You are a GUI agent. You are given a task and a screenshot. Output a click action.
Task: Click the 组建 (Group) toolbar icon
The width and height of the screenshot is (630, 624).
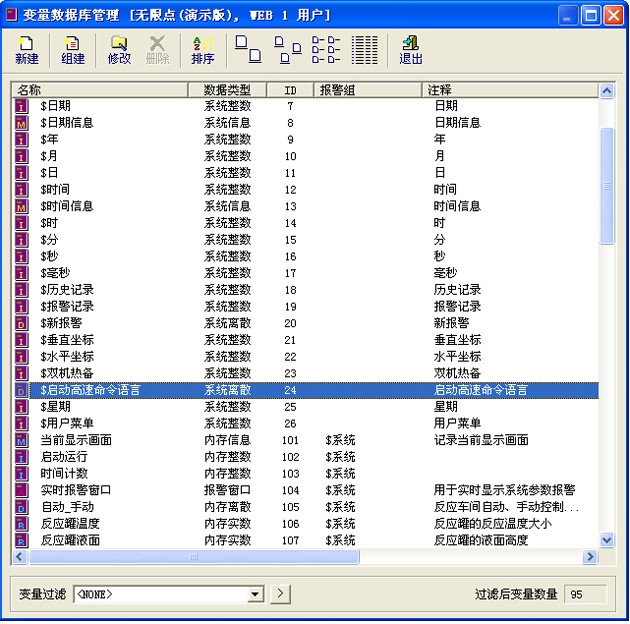[73, 51]
